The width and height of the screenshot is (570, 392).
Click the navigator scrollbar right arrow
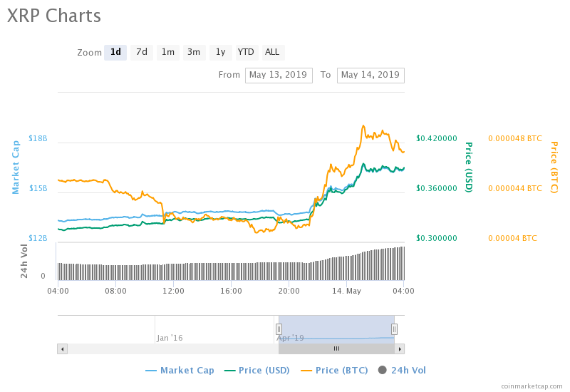point(400,349)
